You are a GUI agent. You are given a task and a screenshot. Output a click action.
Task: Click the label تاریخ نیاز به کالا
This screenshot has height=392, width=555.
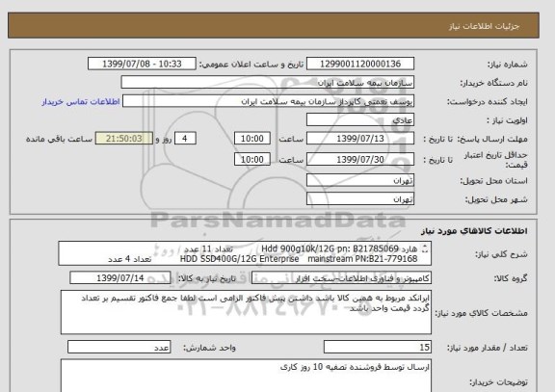coord(207,278)
